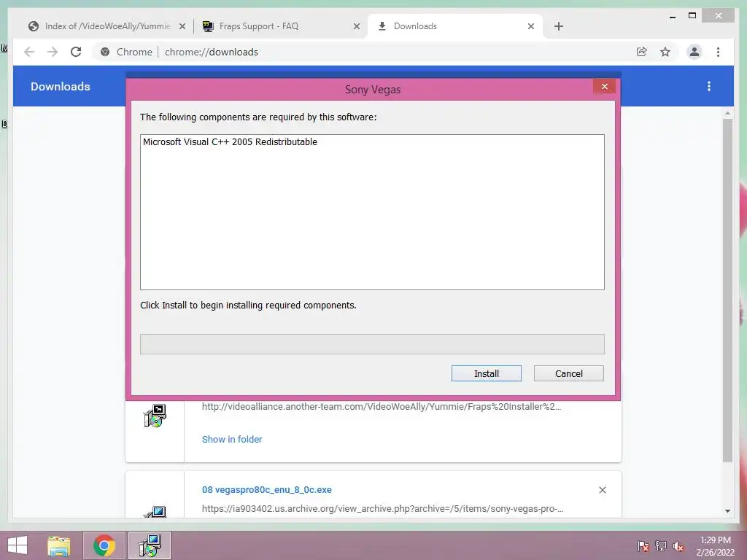Remove vegaspro80c download from the list
Viewport: 747px width, 560px height.
tap(602, 490)
